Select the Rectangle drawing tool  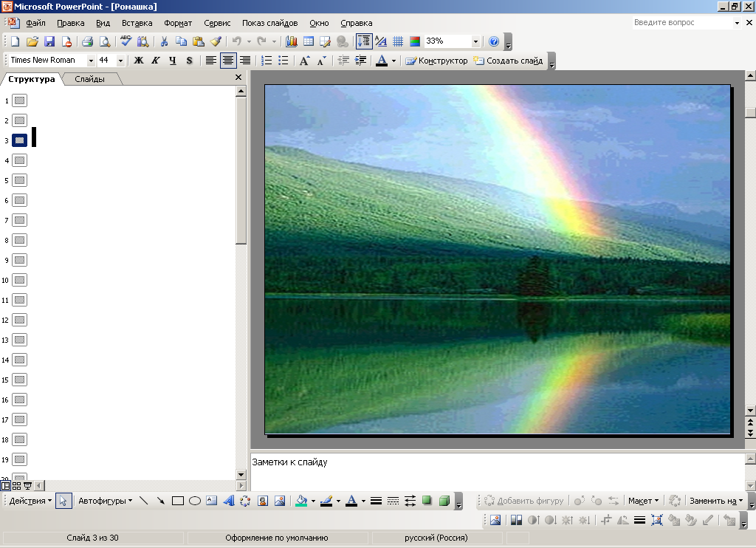[177, 501]
